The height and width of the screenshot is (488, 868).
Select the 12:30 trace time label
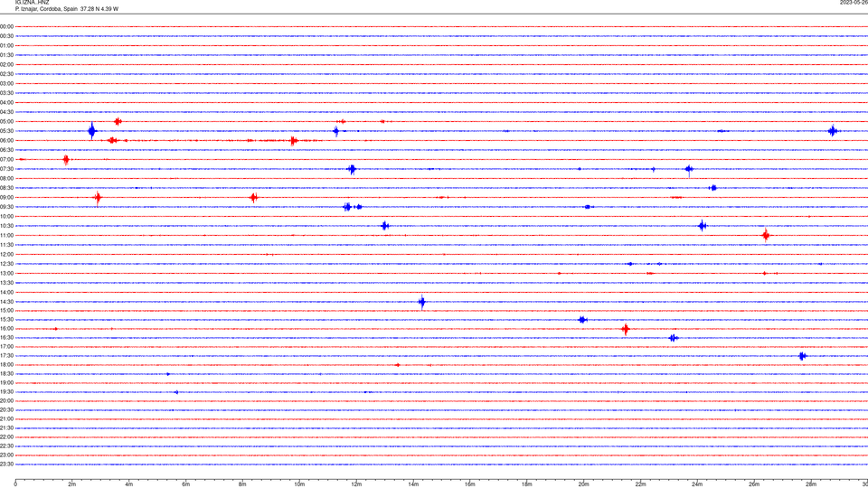point(6,264)
